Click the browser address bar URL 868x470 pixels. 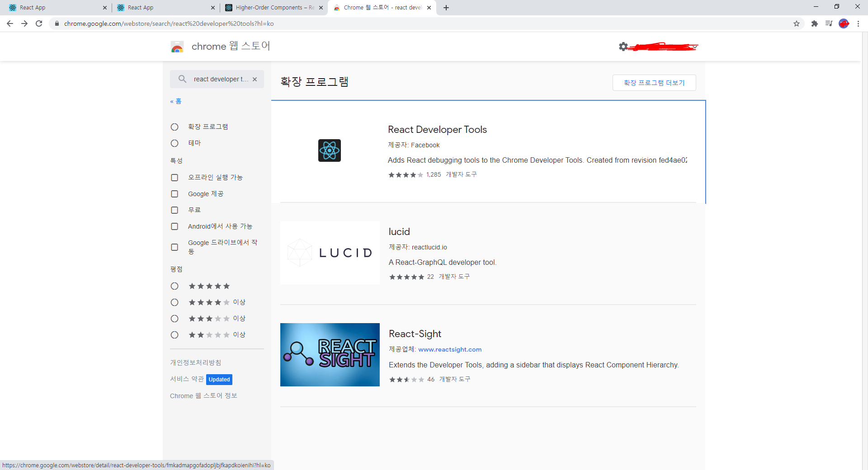tap(169, 23)
